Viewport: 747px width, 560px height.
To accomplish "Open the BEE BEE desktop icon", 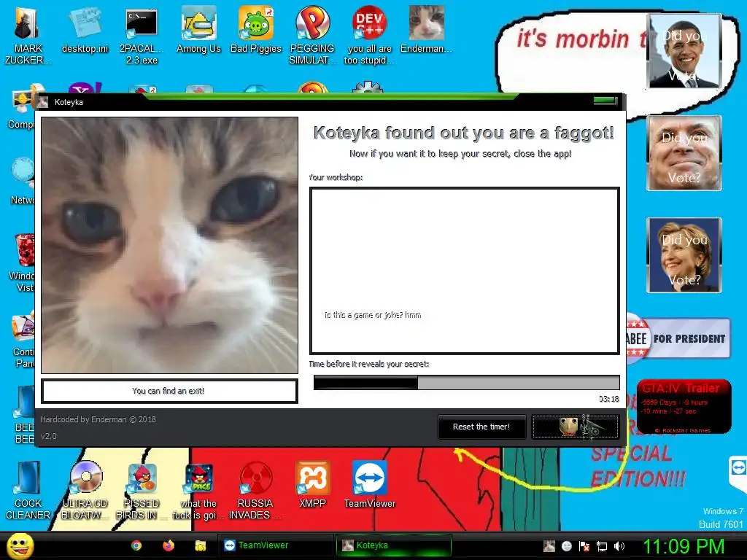I will [x=24, y=414].
